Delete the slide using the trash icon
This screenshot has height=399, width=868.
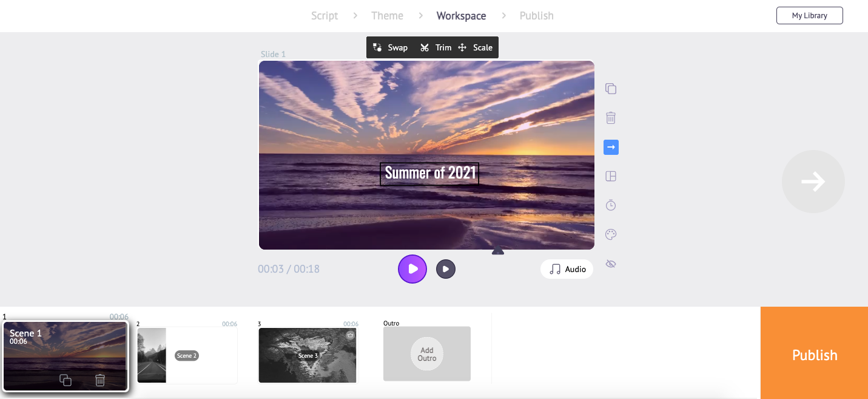click(611, 117)
